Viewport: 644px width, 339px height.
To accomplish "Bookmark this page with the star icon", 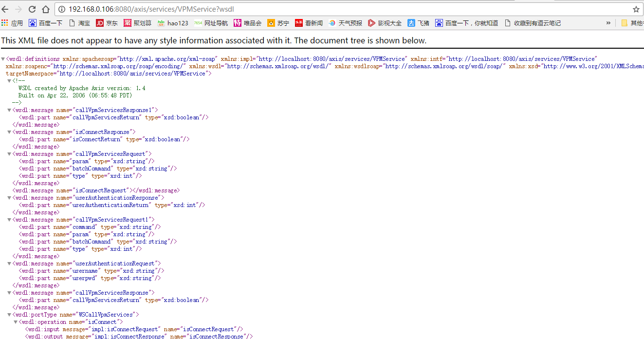I will tap(636, 9).
